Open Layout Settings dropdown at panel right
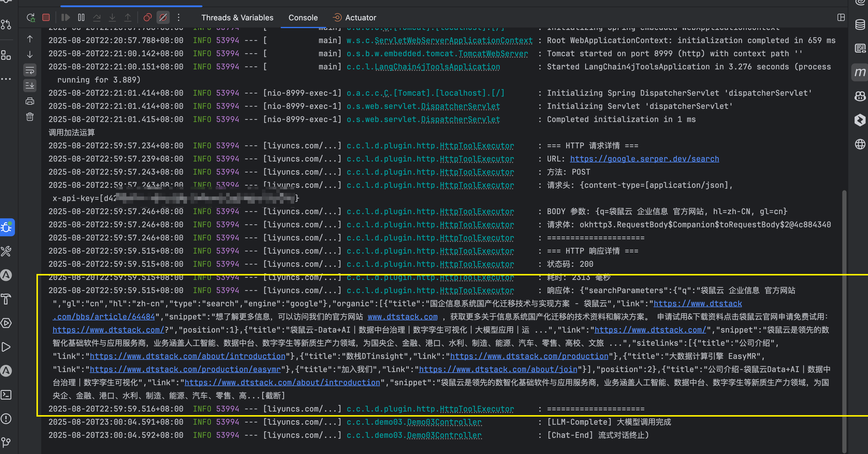Image resolution: width=868 pixels, height=454 pixels. (x=841, y=18)
